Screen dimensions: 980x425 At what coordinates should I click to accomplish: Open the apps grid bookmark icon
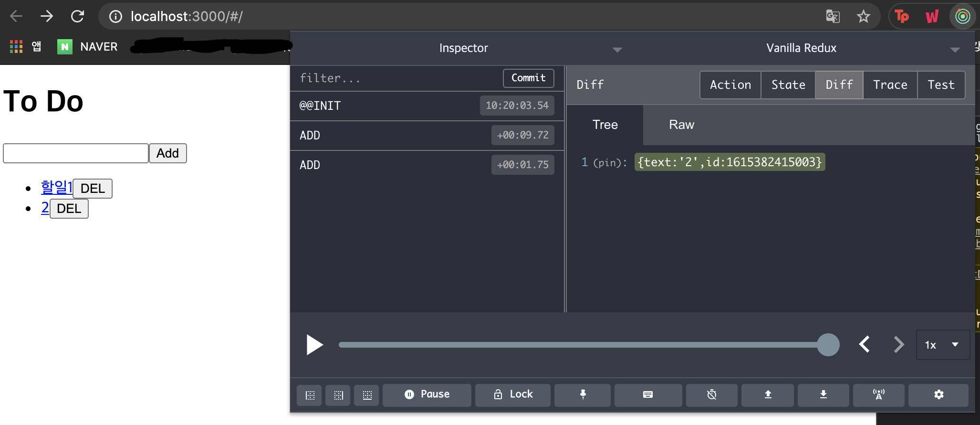coord(16,46)
